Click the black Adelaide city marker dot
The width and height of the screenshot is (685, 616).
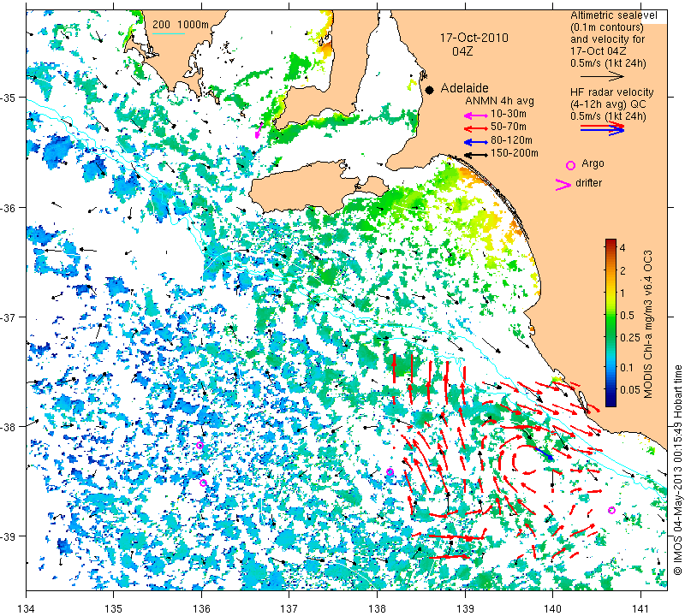click(430, 90)
